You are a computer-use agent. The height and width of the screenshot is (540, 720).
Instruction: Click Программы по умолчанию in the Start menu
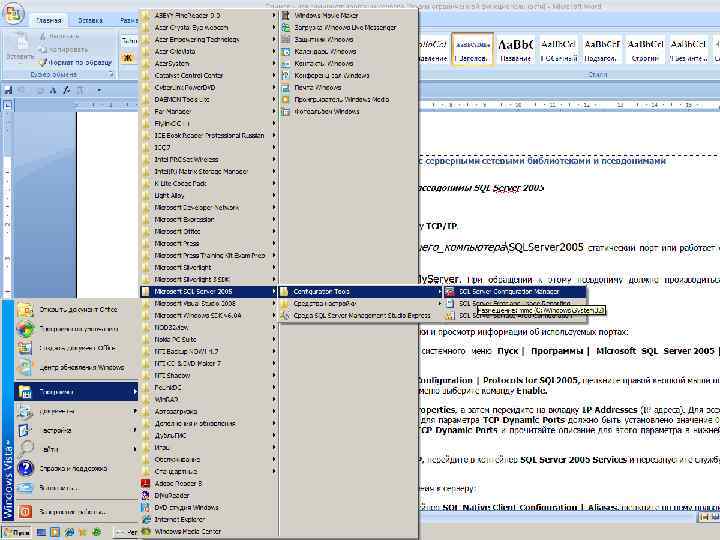click(76, 329)
